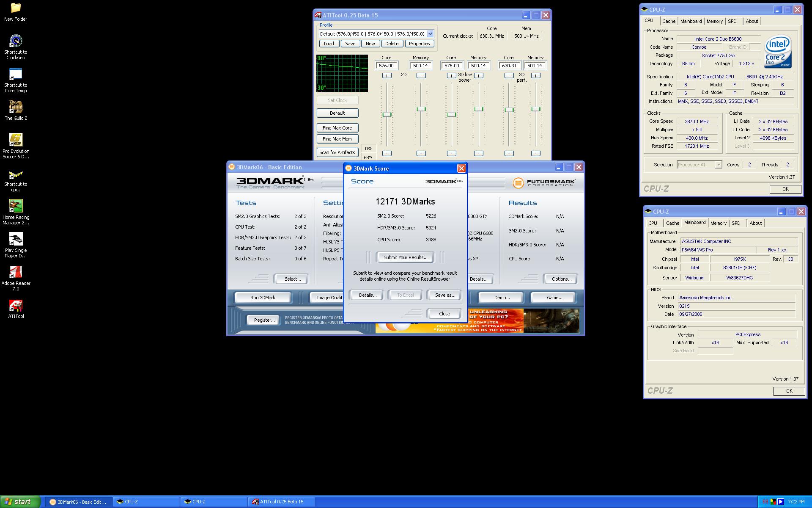
Task: Click 3D low power Core plus button
Action: 451,76
